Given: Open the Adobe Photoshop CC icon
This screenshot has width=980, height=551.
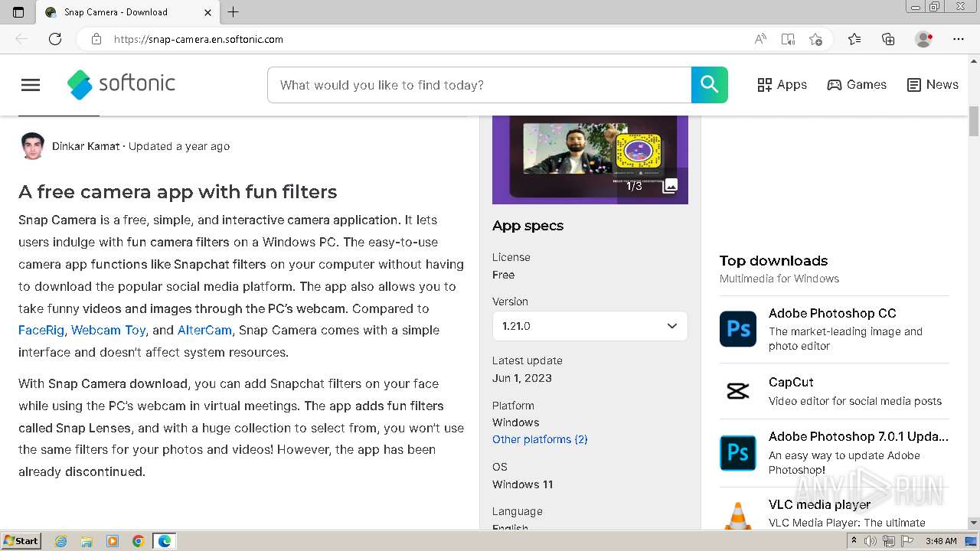Looking at the screenshot, I should click(738, 329).
